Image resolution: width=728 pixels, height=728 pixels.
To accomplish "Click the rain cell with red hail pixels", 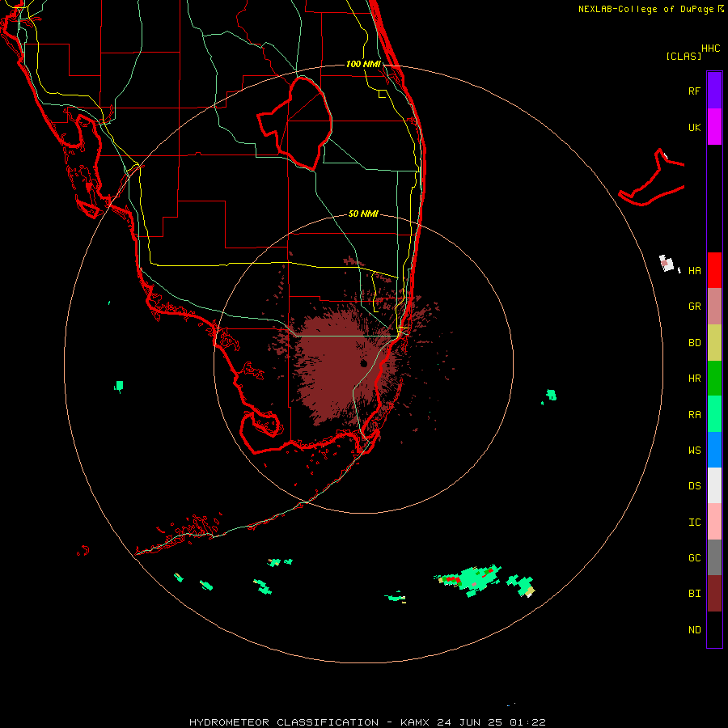I will (469, 579).
